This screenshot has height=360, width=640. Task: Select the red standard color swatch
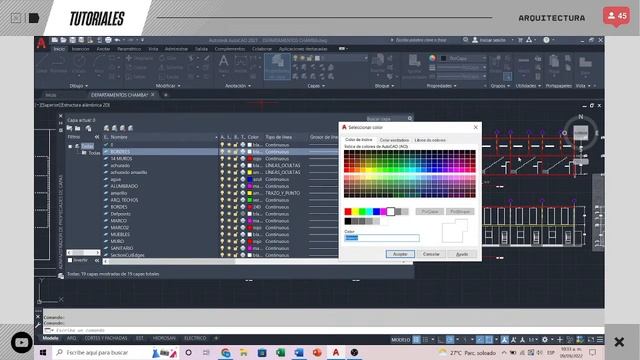tap(348, 211)
